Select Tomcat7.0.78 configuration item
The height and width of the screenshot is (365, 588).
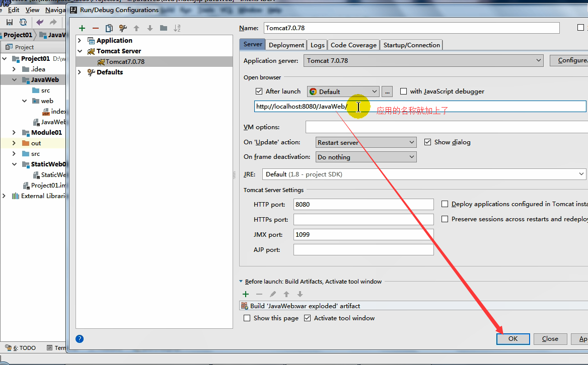[154, 61]
